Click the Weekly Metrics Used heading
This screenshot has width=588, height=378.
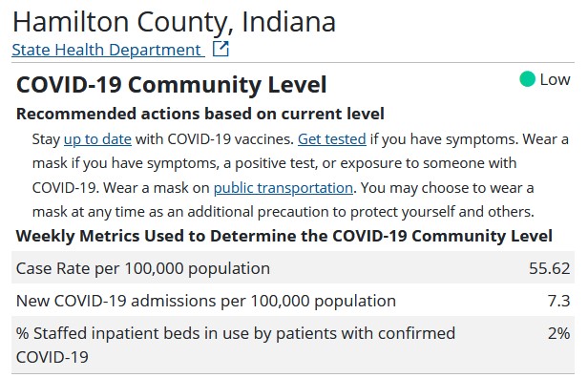pos(283,236)
